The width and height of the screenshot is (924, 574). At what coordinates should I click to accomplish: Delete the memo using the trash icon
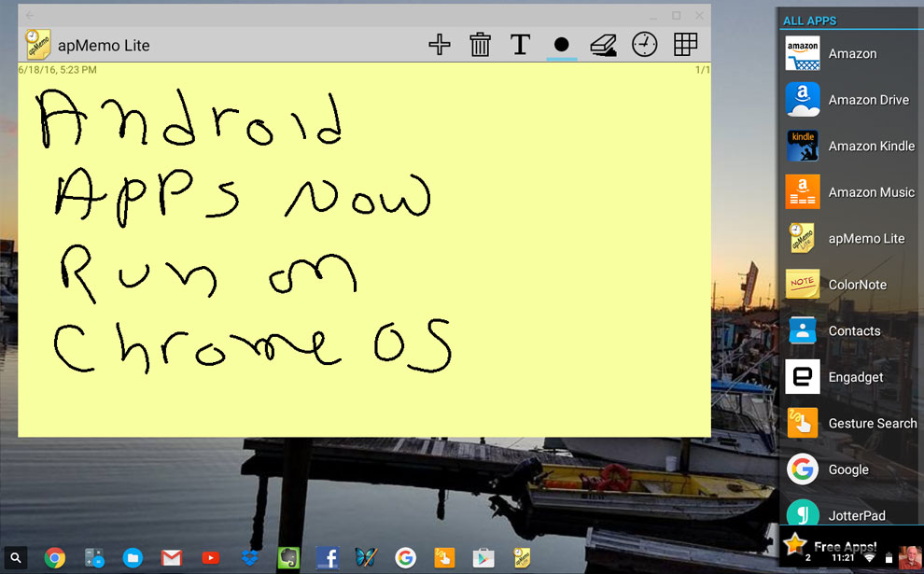(481, 45)
